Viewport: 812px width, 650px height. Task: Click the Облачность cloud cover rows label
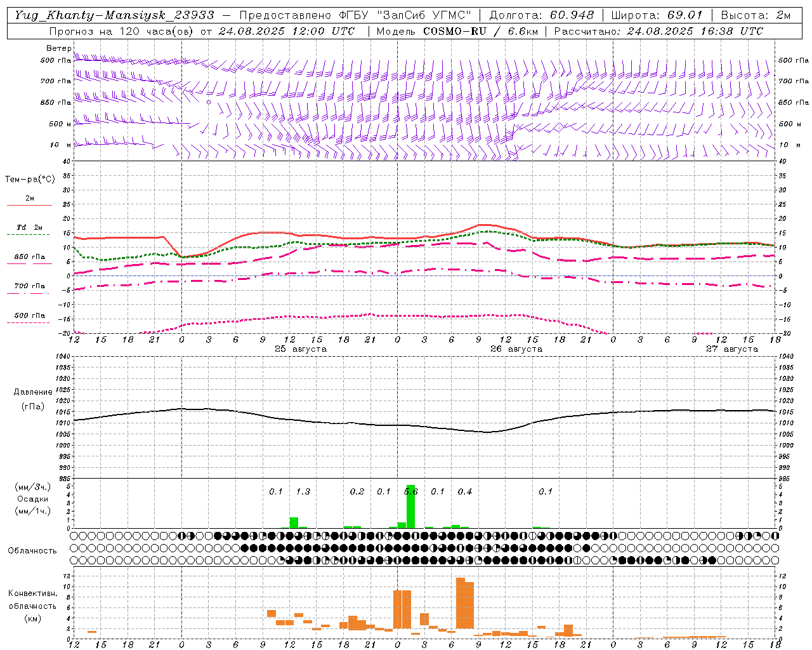32,551
